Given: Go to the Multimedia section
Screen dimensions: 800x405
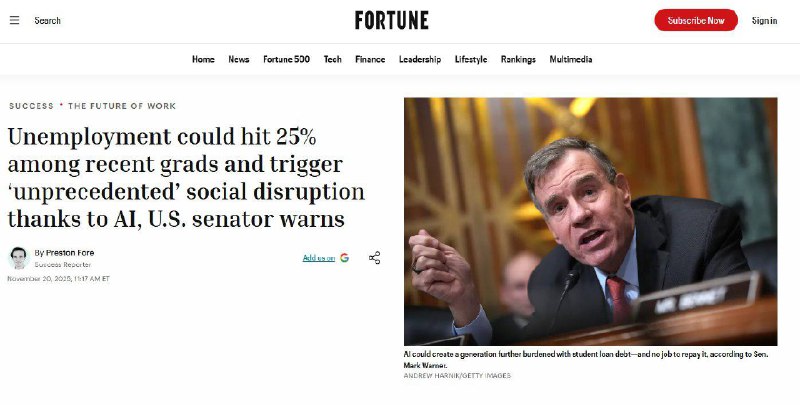Looking at the screenshot, I should [x=571, y=59].
